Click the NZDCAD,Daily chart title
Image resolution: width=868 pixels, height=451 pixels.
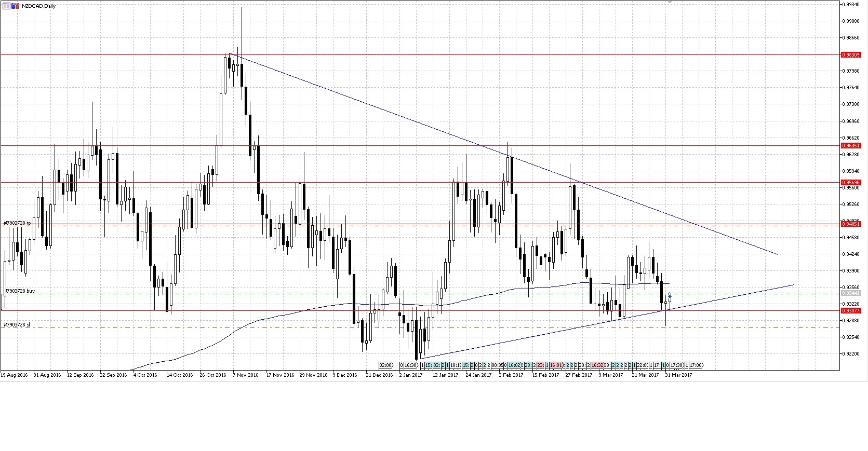pyautogui.click(x=39, y=6)
